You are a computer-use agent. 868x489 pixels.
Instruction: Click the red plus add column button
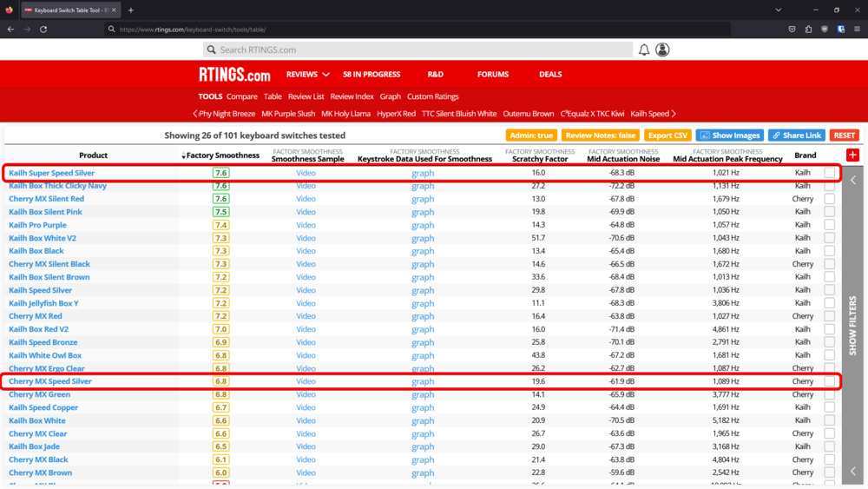click(852, 155)
